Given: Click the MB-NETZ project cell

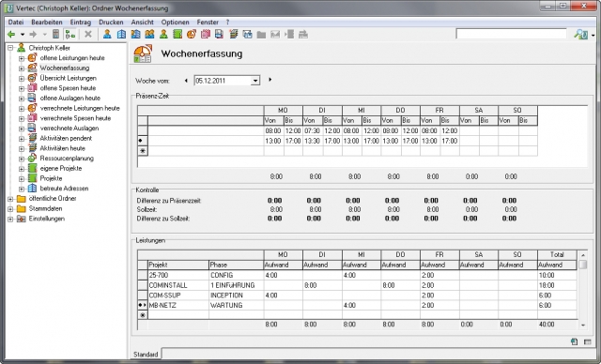Looking at the screenshot, I should click(178, 306).
